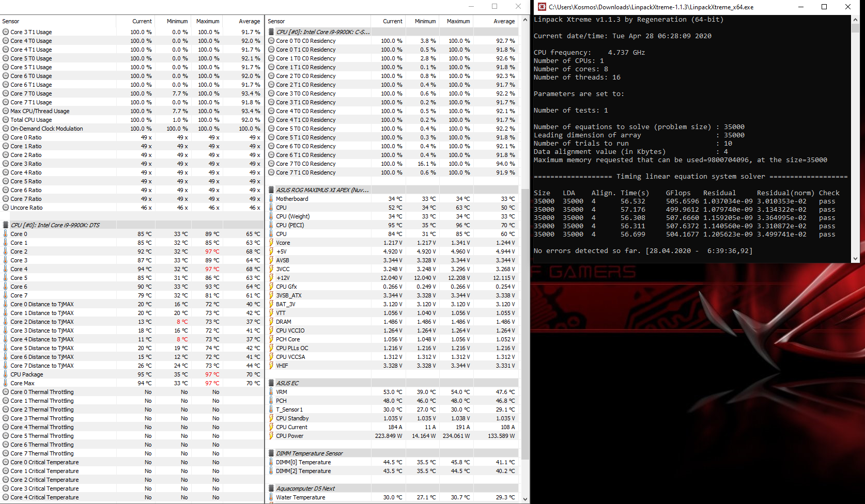The width and height of the screenshot is (865, 504).
Task: Click the Aquacomputer D5 Next header icon
Action: [x=271, y=489]
